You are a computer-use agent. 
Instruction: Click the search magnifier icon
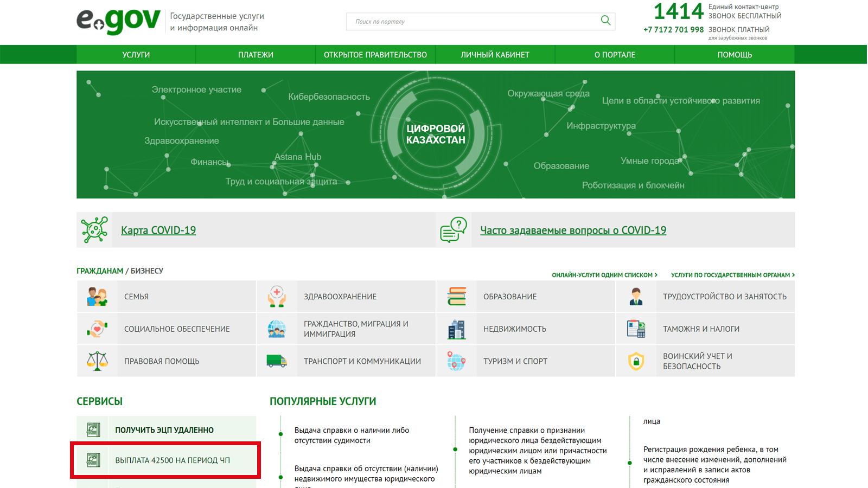605,21
